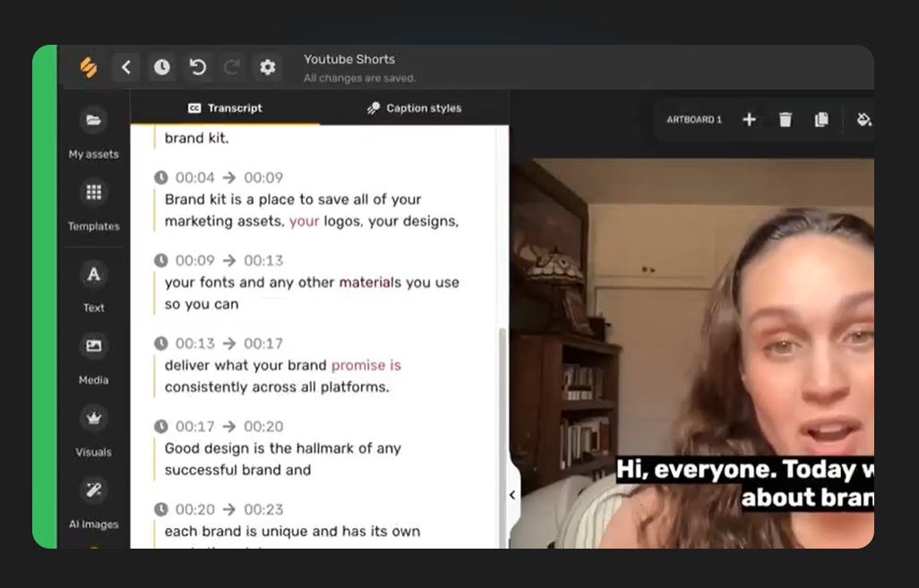Click the 'so you can' transcript line
Viewport: 919px width, 588px height.
202,304
